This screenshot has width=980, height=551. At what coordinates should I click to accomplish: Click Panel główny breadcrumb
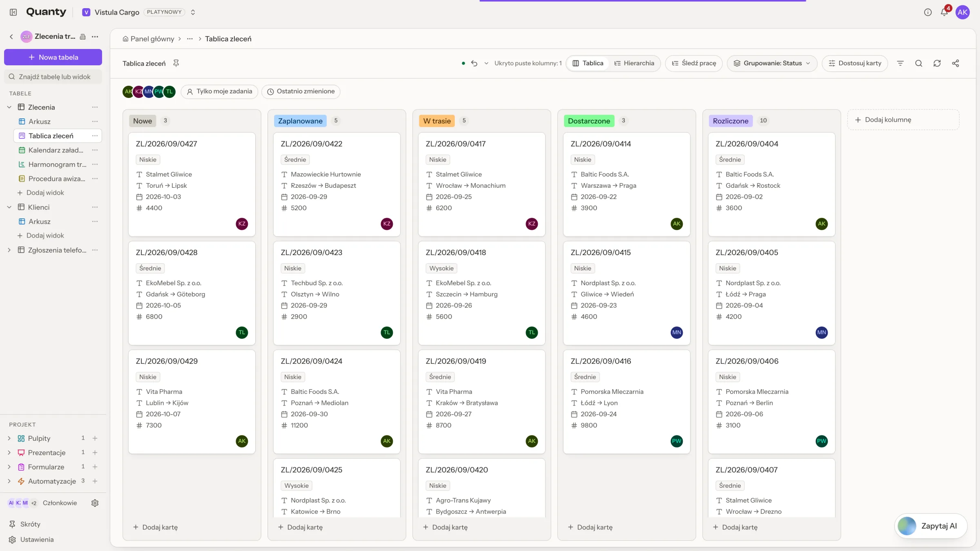148,39
